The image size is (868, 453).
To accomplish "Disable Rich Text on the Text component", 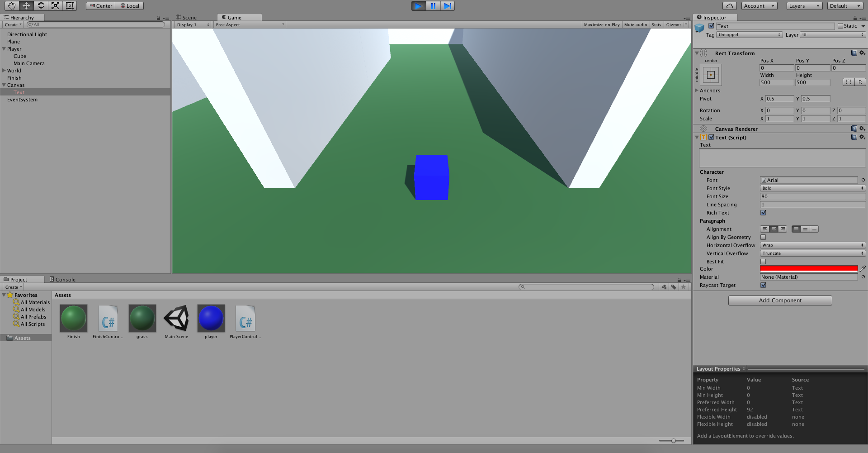I will pyautogui.click(x=763, y=213).
